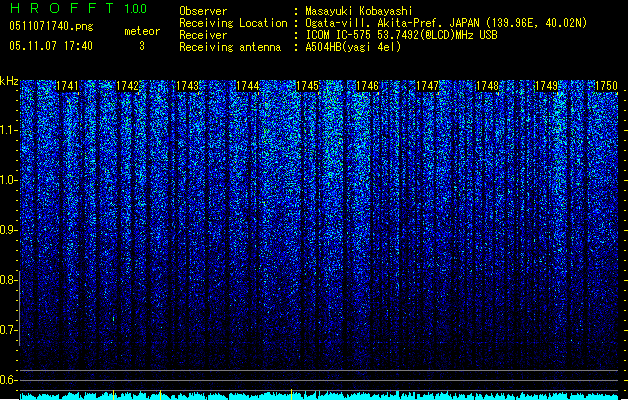Click the 'meteor' label
Image resolution: width=629 pixels, height=400 pixels.
point(142,31)
